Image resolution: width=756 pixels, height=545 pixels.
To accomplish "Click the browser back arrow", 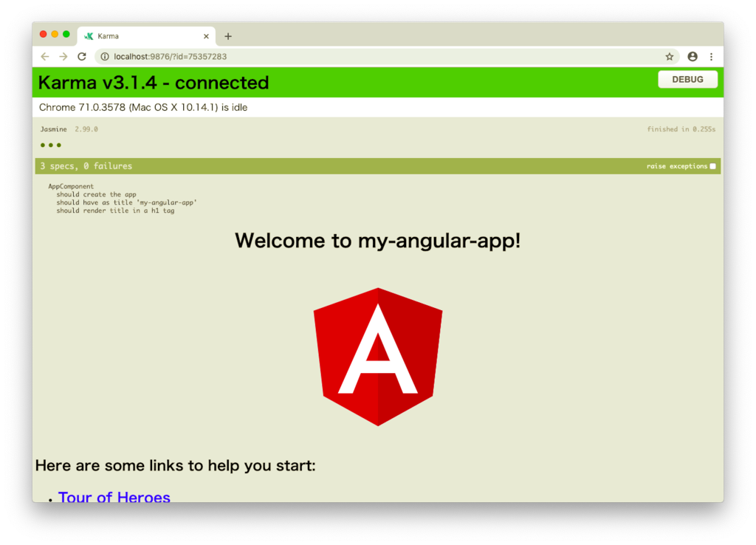I will (45, 56).
